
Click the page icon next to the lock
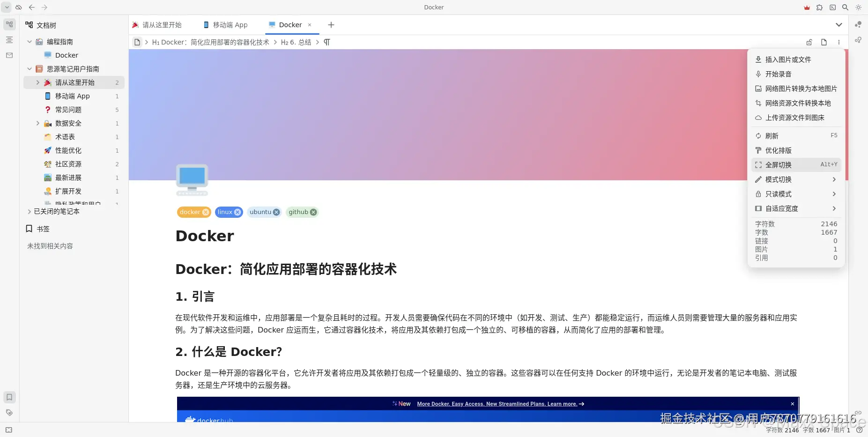824,42
